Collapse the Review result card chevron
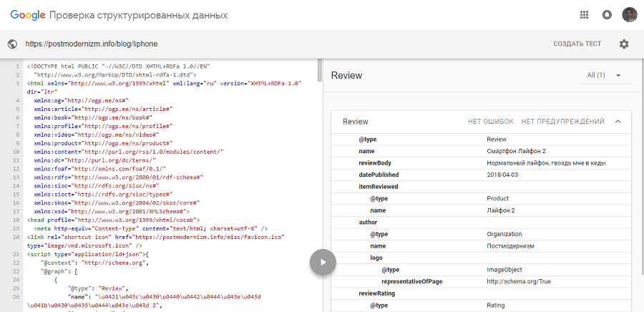The height and width of the screenshot is (312, 644). click(618, 122)
